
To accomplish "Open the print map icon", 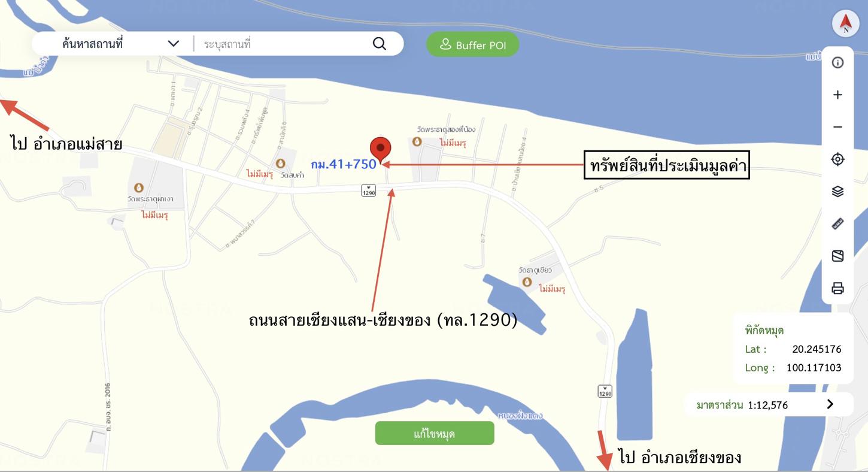I will point(837,288).
